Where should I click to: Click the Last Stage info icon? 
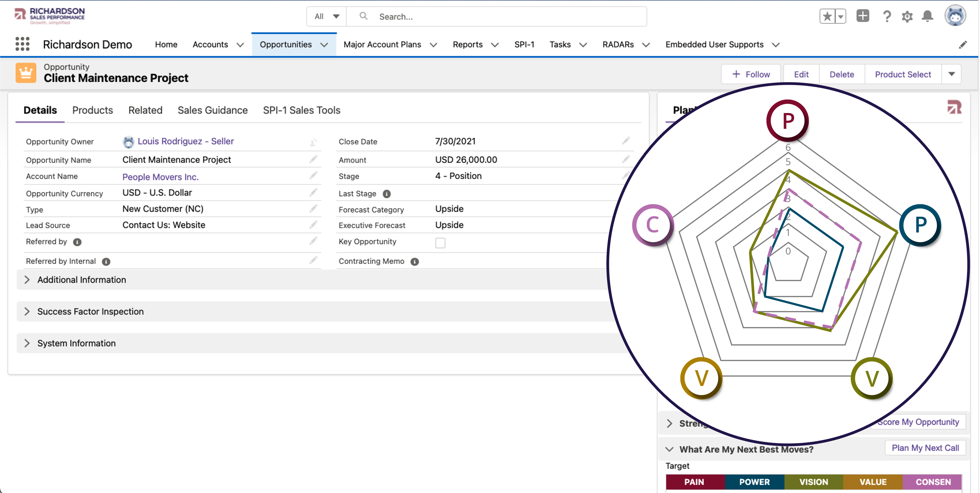pyautogui.click(x=387, y=194)
